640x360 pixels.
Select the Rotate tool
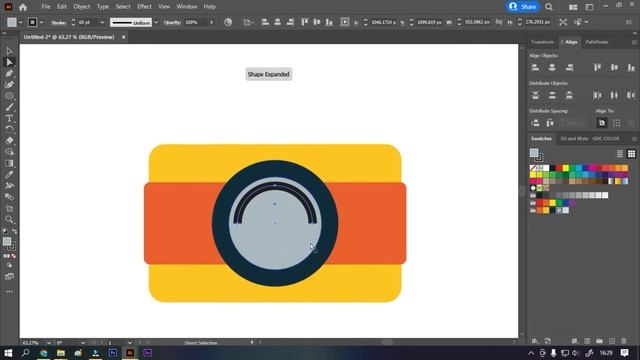point(9,129)
